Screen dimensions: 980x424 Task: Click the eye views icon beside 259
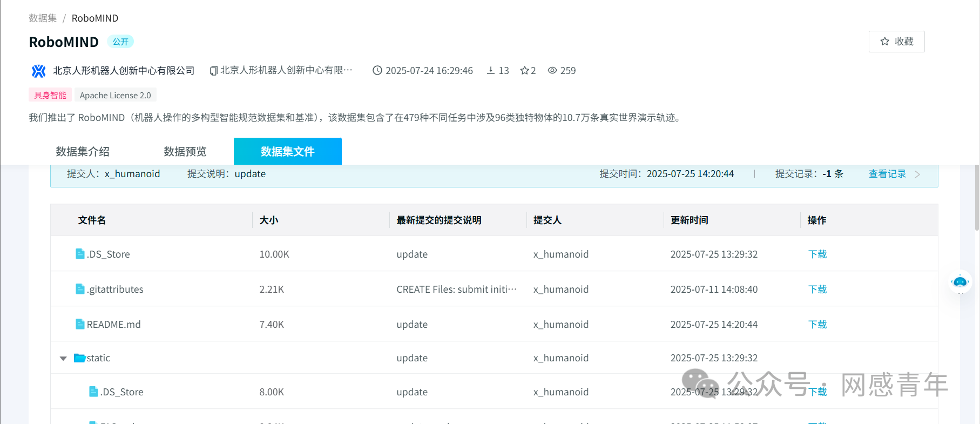point(552,70)
